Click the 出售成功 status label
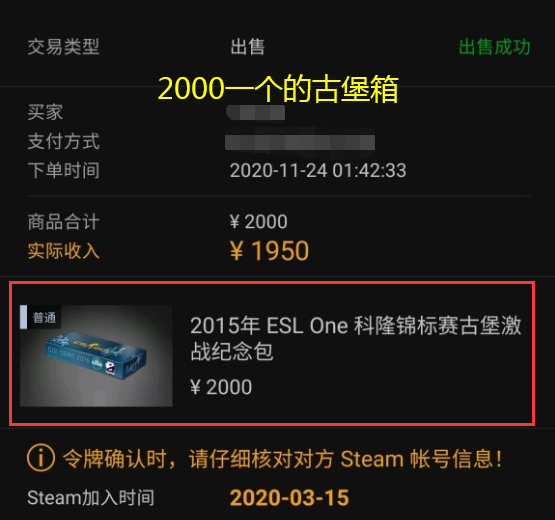Image resolution: width=555 pixels, height=520 pixels. [x=494, y=47]
